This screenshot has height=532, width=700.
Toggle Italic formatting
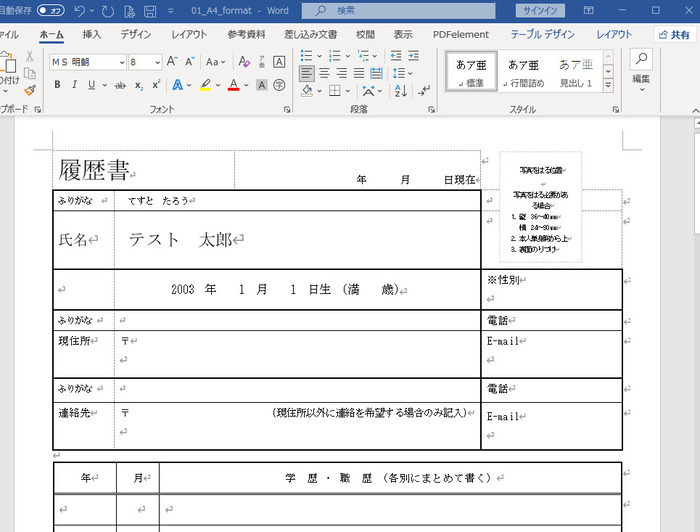[x=75, y=84]
